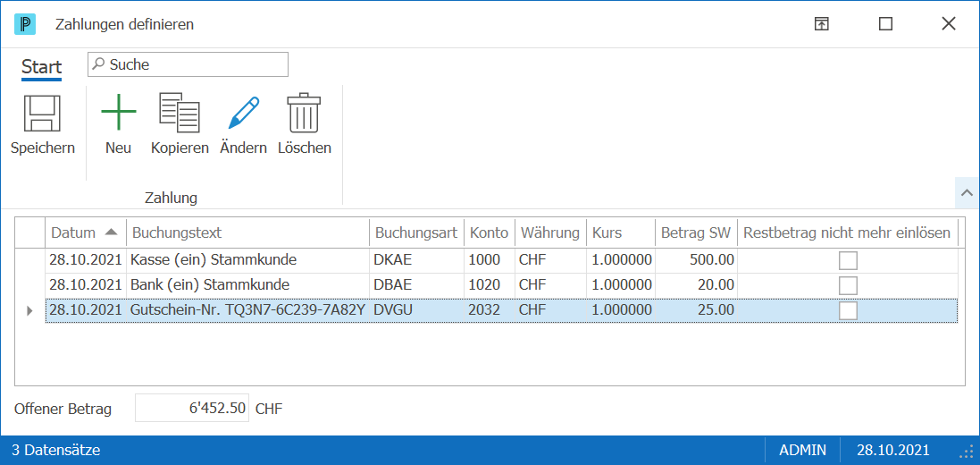980x465 pixels.
Task: Click 3 Datensätze in status bar
Action: coord(55,450)
